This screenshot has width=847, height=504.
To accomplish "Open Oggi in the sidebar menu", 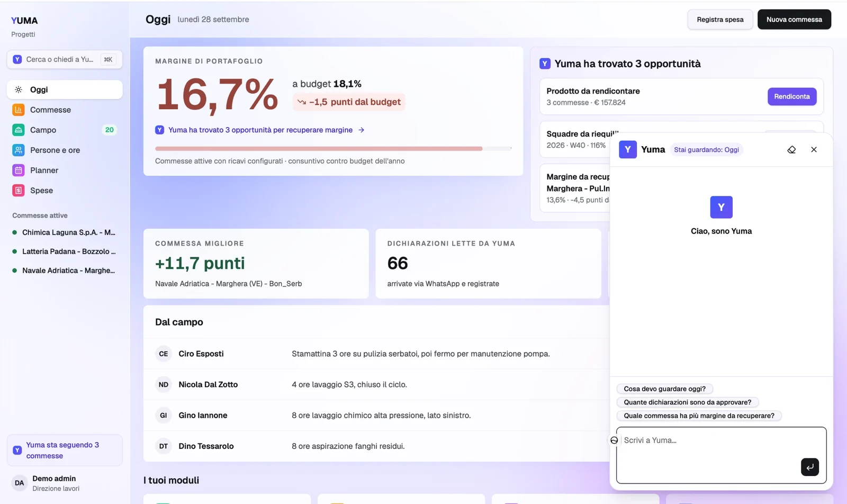I will point(65,89).
